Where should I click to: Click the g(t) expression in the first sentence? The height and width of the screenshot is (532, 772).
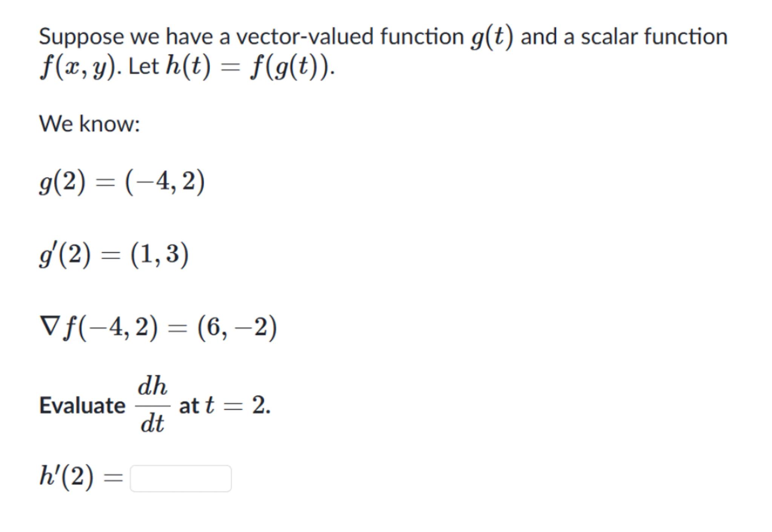click(492, 37)
